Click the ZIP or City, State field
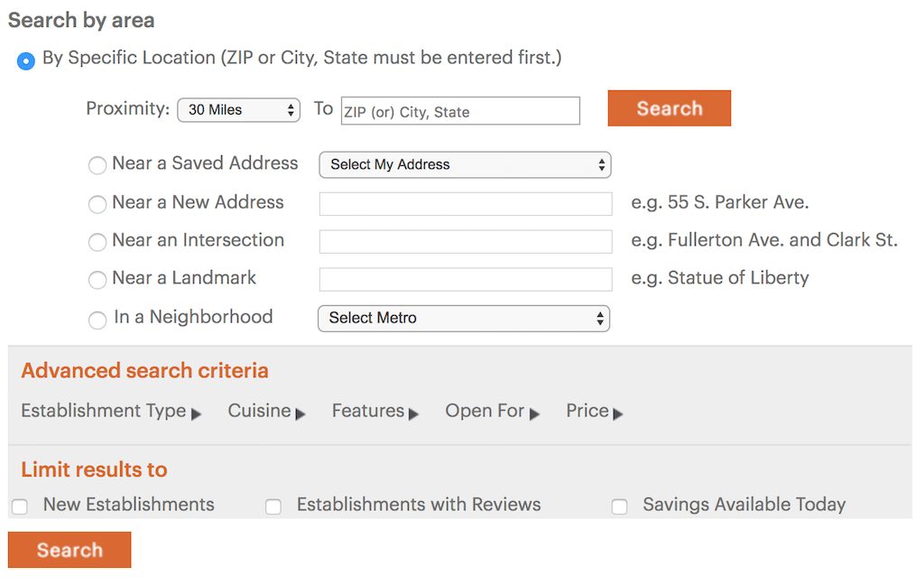The image size is (924, 585). [460, 111]
